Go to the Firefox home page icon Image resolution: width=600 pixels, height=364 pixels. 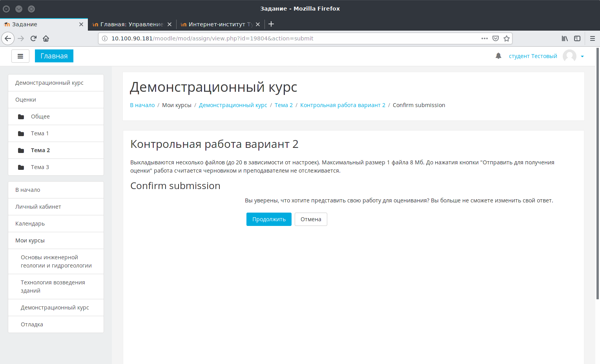[x=46, y=38]
